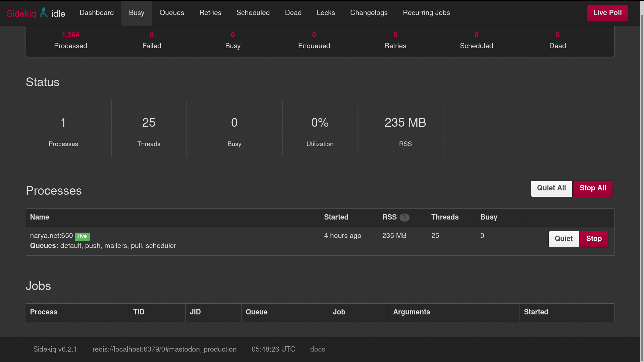Open the Dead jobs tab
644x362 pixels.
(x=293, y=13)
